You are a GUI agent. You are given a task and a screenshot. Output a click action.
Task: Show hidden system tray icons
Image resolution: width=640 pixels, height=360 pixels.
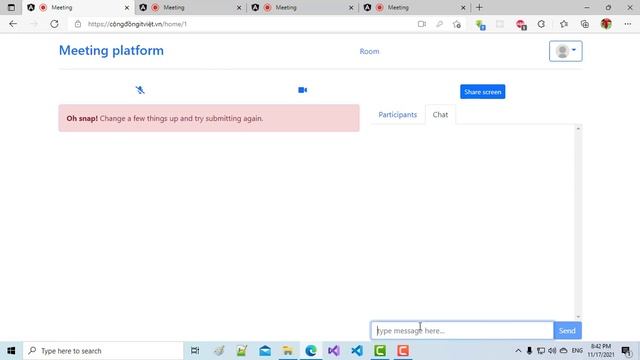518,351
